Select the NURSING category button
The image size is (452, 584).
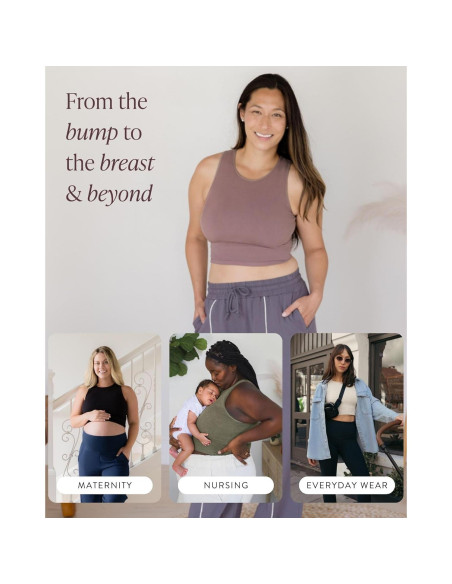click(226, 485)
